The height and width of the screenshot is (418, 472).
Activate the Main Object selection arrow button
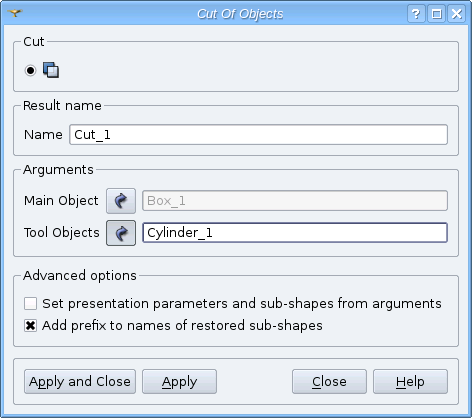121,201
